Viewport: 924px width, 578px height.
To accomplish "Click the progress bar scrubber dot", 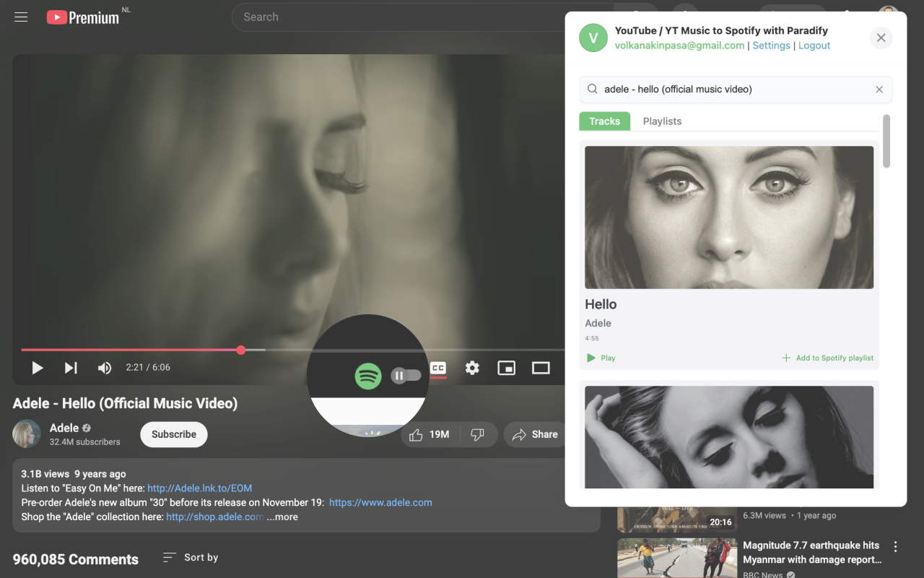I will 241,350.
